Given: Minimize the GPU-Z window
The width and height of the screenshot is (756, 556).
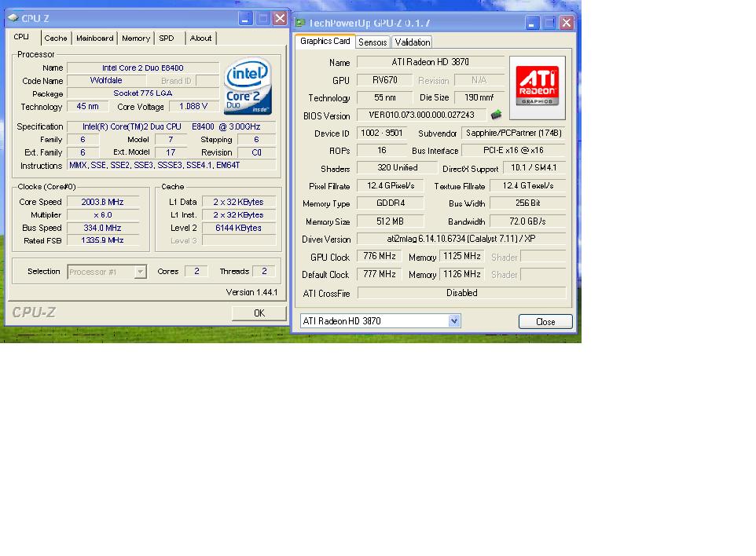Looking at the screenshot, I should pos(532,23).
